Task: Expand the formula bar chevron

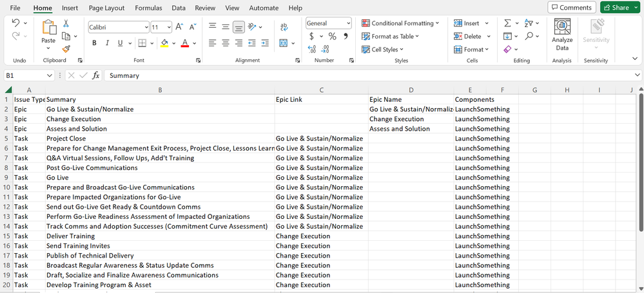Action: pyautogui.click(x=638, y=75)
